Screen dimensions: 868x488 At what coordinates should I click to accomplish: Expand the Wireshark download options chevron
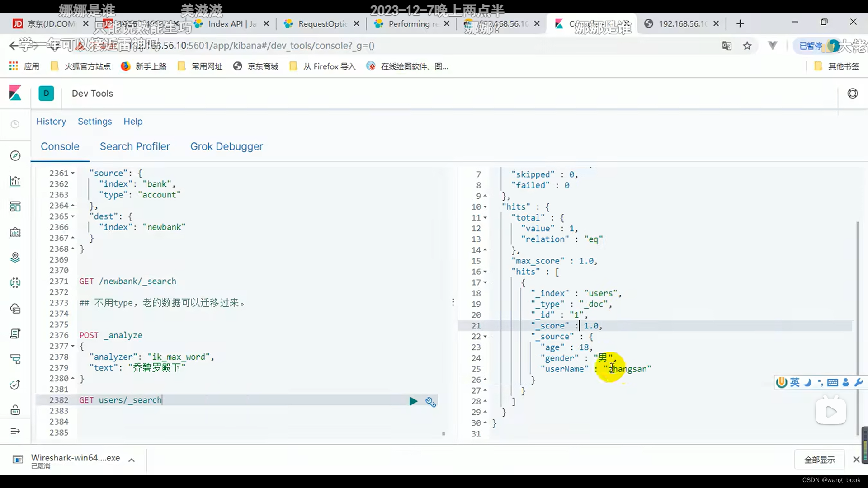132,460
